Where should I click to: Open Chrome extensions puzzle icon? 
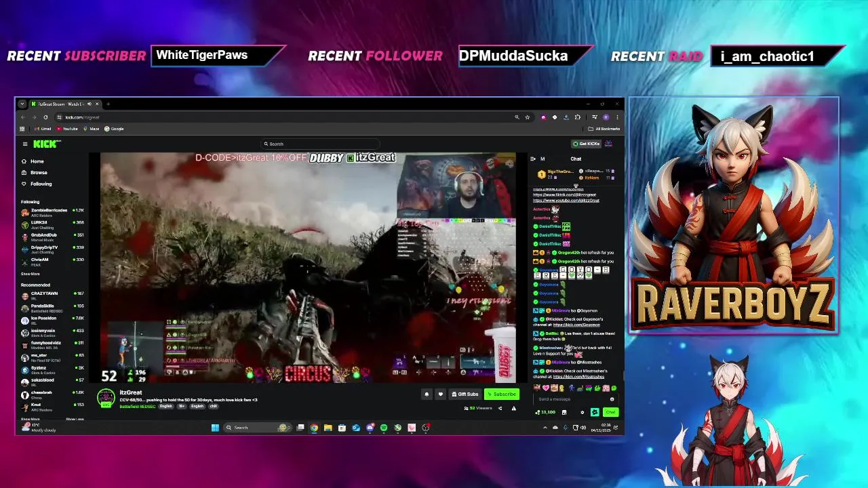point(577,117)
